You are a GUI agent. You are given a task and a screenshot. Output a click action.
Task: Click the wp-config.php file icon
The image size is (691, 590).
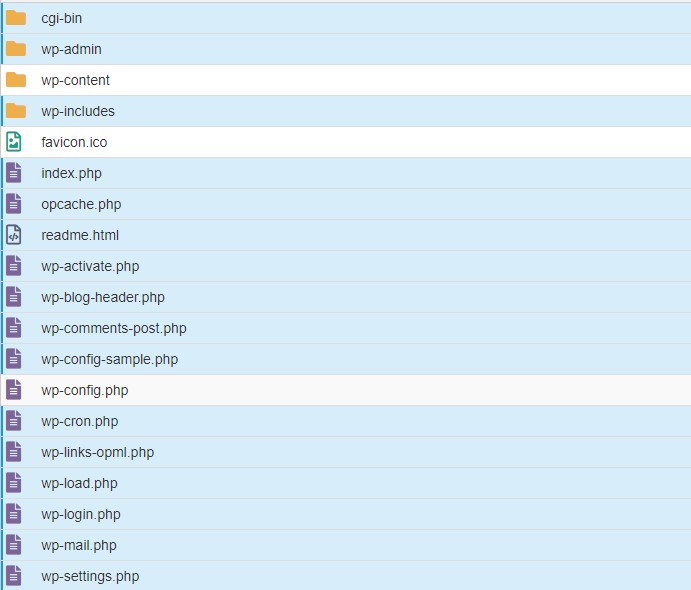tap(14, 390)
